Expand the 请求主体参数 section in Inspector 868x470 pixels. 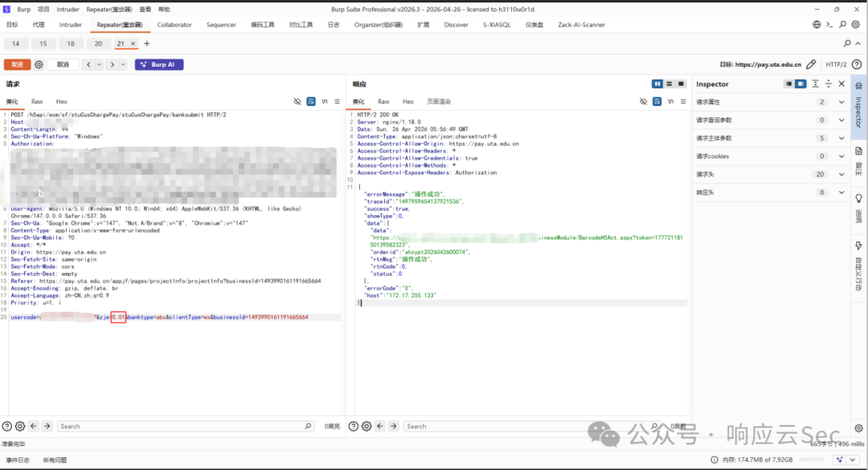pos(771,138)
